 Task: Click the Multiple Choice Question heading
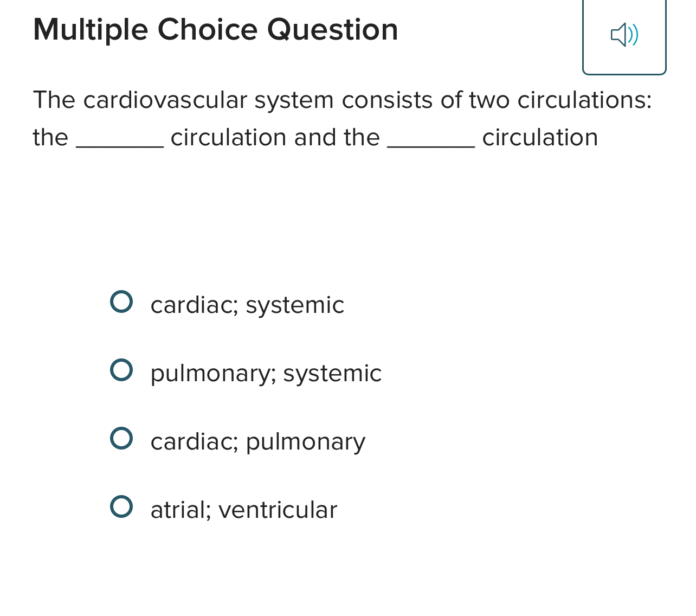pyautogui.click(x=216, y=30)
